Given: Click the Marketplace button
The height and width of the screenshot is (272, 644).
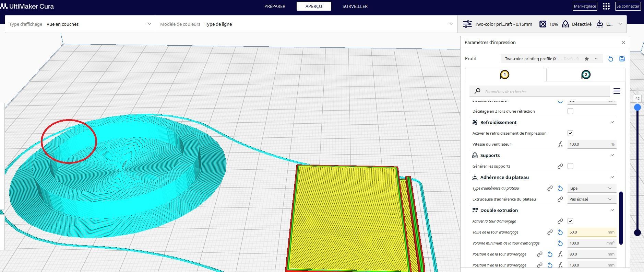Looking at the screenshot, I should (x=585, y=6).
